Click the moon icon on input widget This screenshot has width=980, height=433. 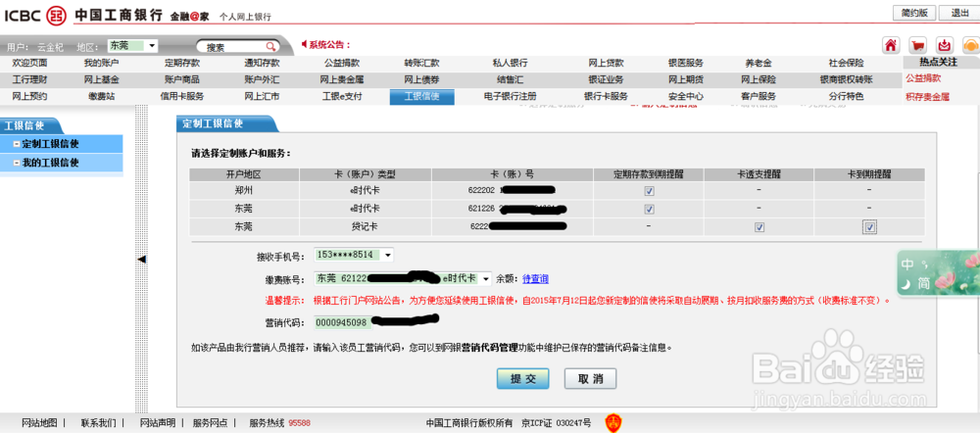point(906,284)
